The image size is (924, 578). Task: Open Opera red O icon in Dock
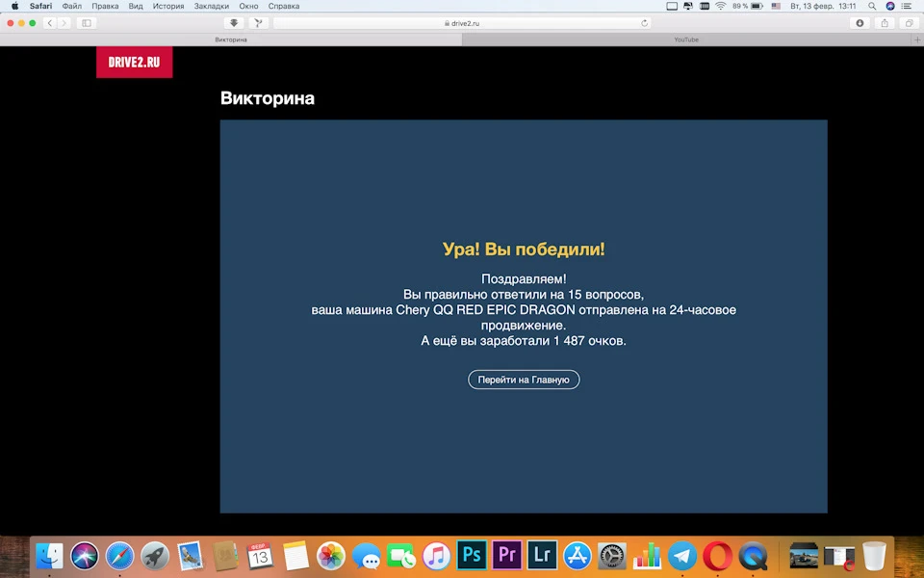718,556
